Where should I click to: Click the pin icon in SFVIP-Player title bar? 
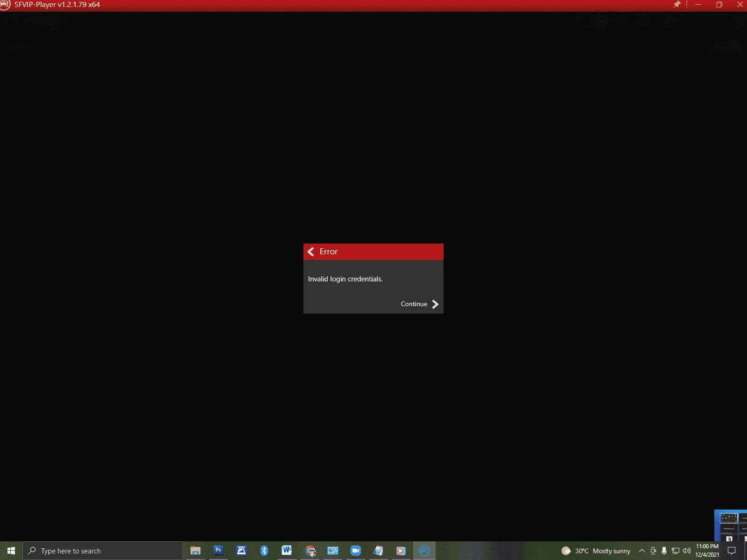[x=677, y=5]
